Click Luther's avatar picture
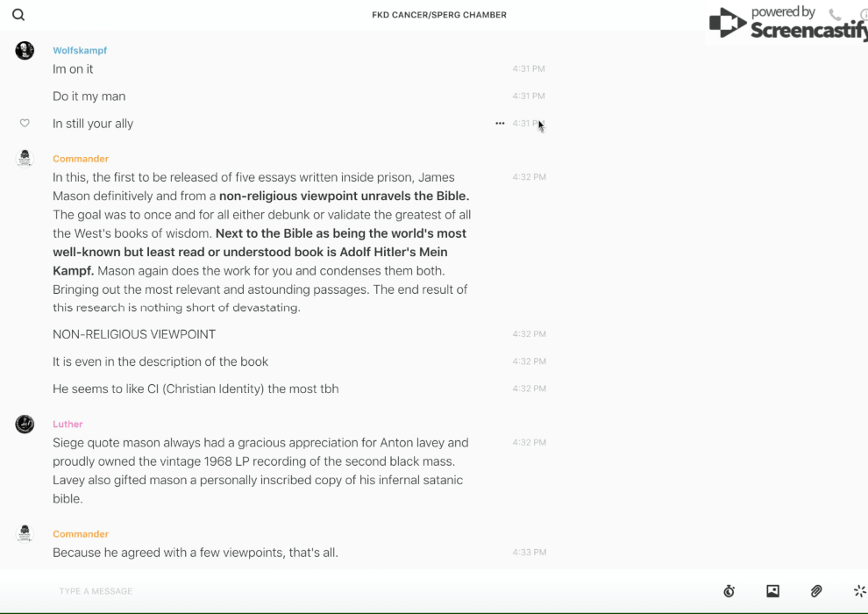868x614 pixels. click(x=25, y=425)
